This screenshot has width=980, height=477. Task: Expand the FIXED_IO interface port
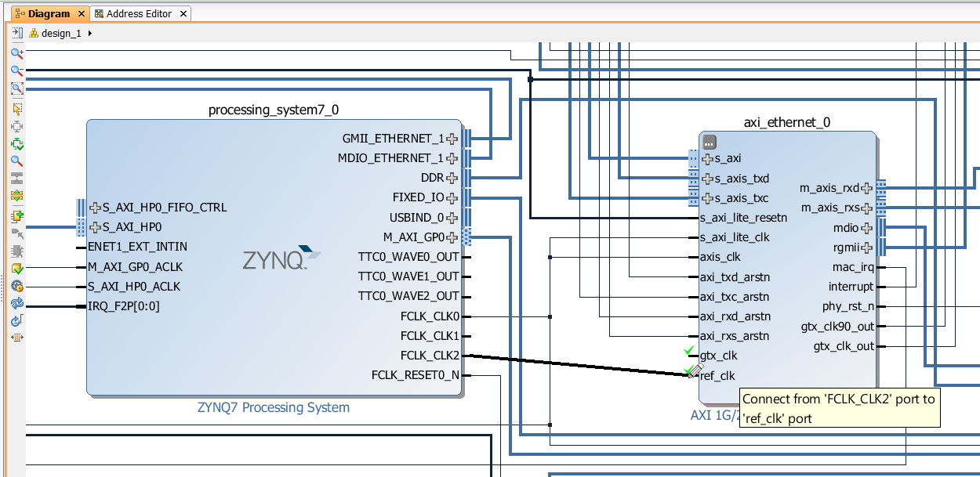452,197
